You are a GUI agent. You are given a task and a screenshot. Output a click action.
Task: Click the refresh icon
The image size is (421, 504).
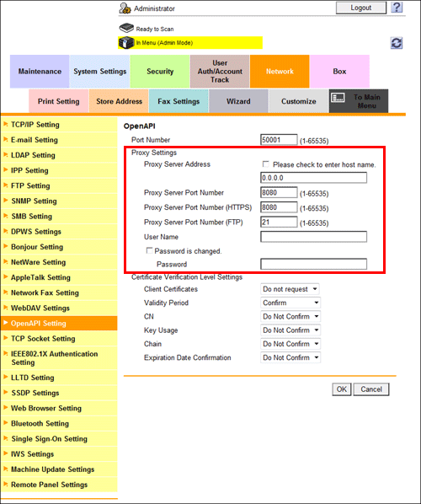397,43
